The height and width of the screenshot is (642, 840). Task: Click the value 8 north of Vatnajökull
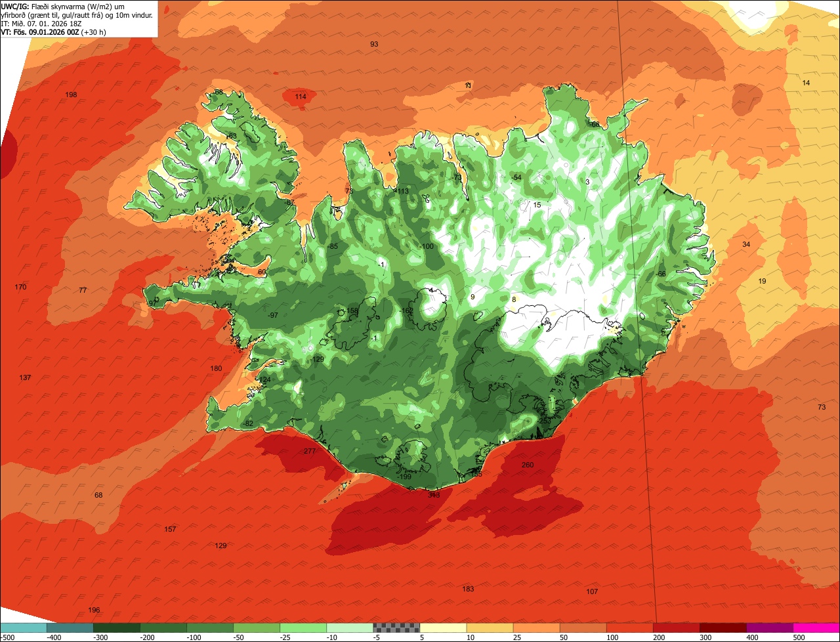click(514, 299)
